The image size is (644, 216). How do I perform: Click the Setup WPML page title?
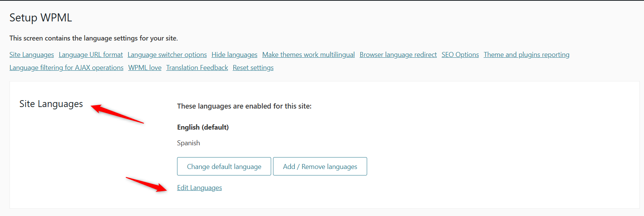41,18
